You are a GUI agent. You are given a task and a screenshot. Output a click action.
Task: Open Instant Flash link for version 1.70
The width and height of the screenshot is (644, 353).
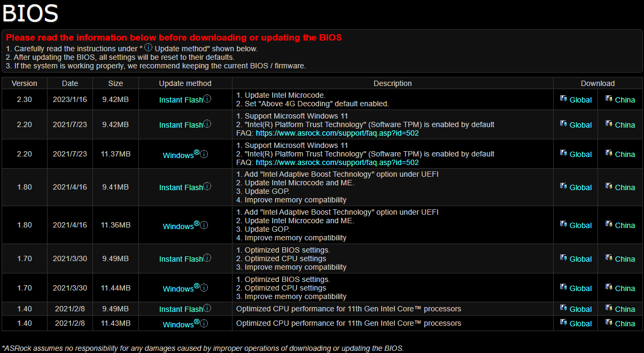(x=181, y=259)
